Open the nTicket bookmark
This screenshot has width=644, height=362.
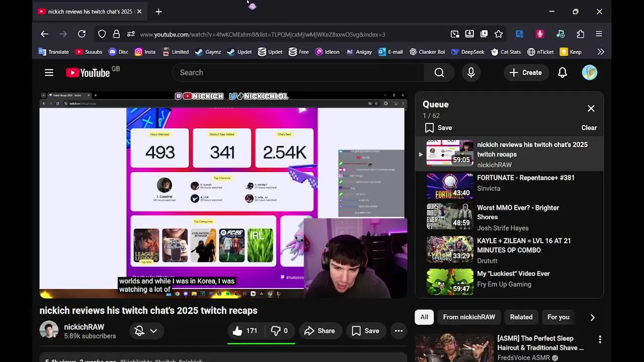(x=540, y=52)
